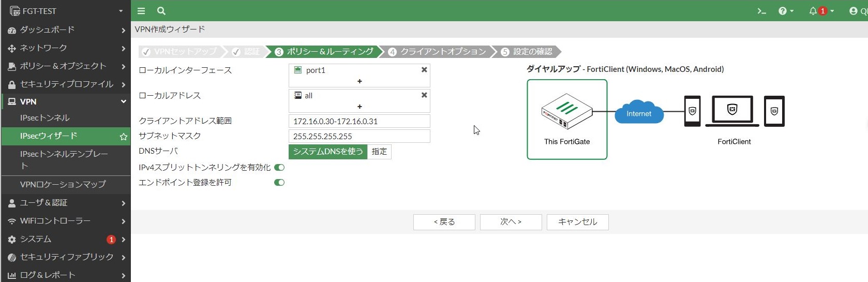Toggle IPv4 split tunneling switch
The image size is (868, 282).
(279, 167)
